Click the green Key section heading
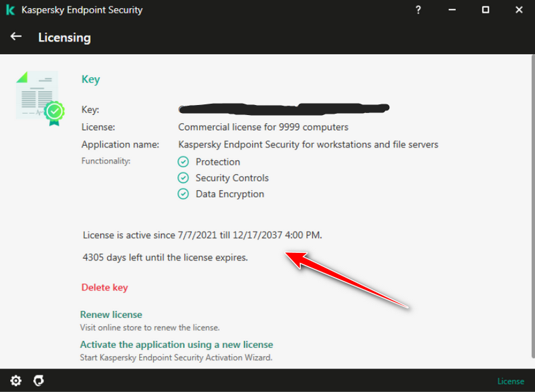The height and width of the screenshot is (392, 535). tap(90, 79)
